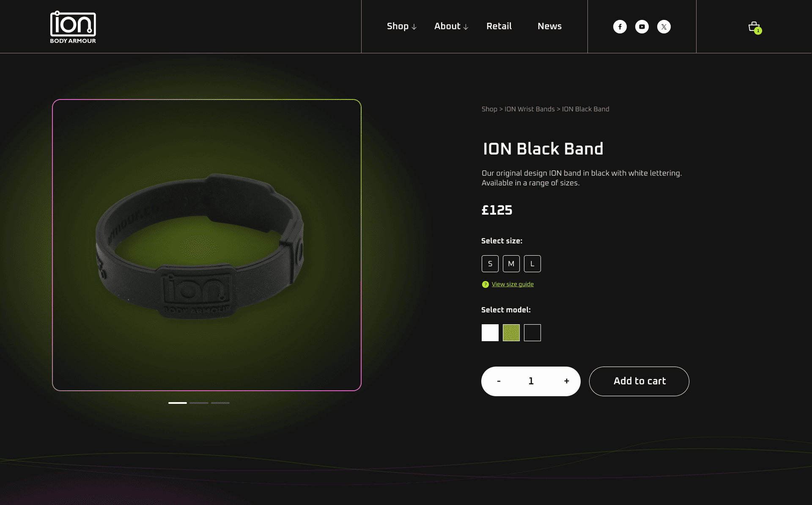Open the Facebook social icon
Screen dimensions: 812x505
point(620,27)
